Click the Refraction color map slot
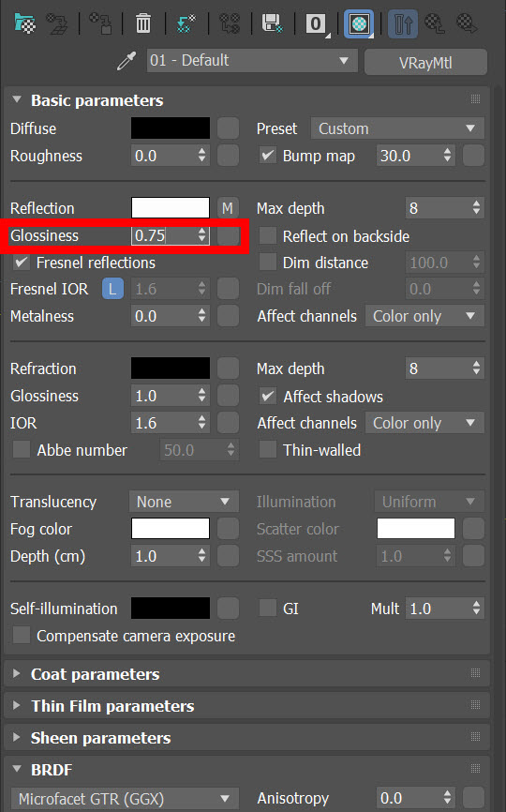The height and width of the screenshot is (812, 506). point(228,368)
